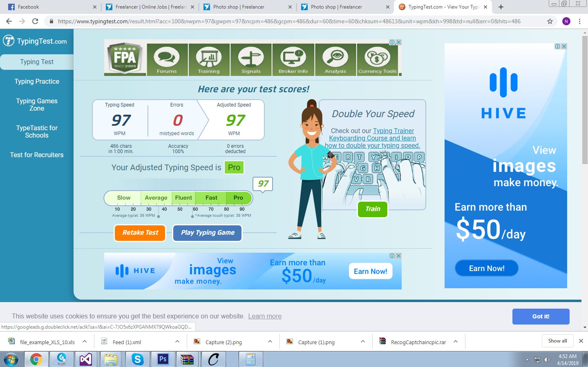Close the right Hive sidebar ad
The height and width of the screenshot is (367, 588).
[564, 46]
